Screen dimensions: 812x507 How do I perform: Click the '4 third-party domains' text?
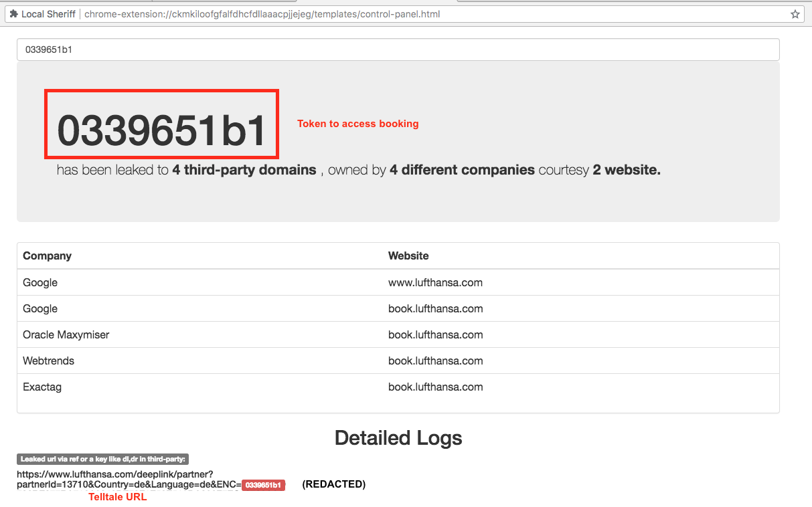point(244,170)
